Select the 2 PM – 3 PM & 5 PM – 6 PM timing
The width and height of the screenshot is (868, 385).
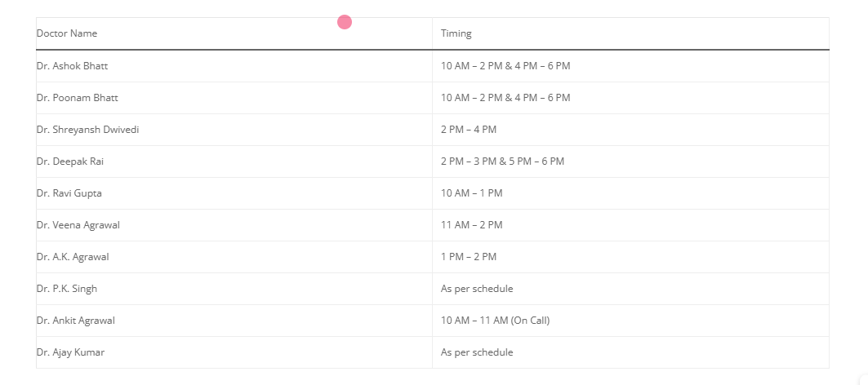point(502,161)
